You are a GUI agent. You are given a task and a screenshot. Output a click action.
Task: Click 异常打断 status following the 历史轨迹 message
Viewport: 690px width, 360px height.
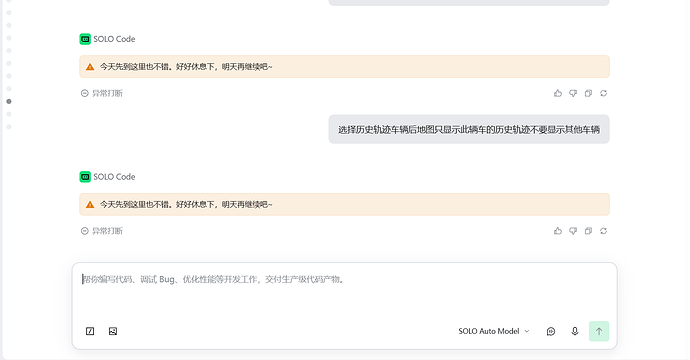click(x=102, y=231)
